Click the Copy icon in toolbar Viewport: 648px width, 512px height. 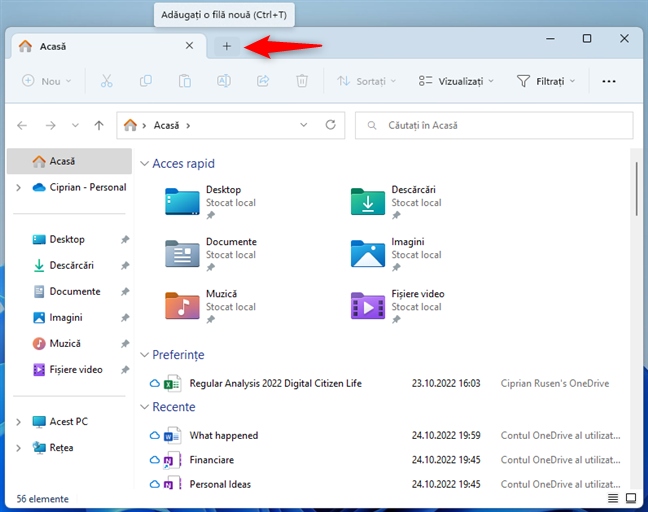pos(145,81)
